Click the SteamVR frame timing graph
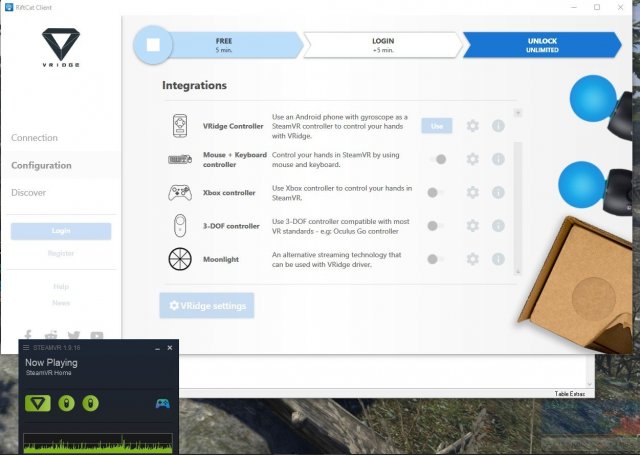Image resolution: width=640 pixels, height=455 pixels. tap(98, 443)
